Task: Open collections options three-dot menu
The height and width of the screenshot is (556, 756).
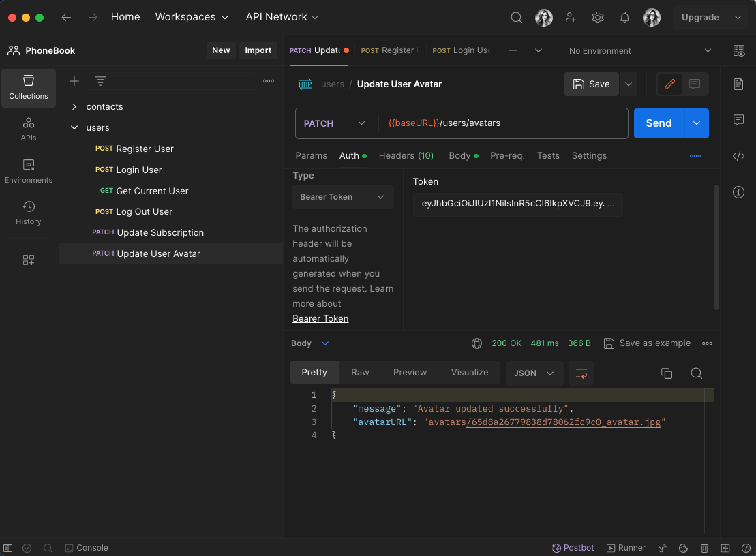Action: pyautogui.click(x=269, y=81)
